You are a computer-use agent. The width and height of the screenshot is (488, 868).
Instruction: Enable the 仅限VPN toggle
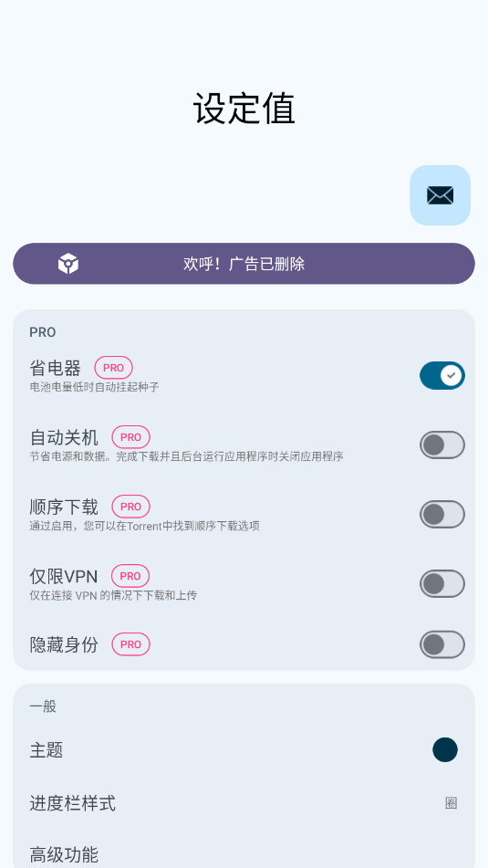[442, 583]
